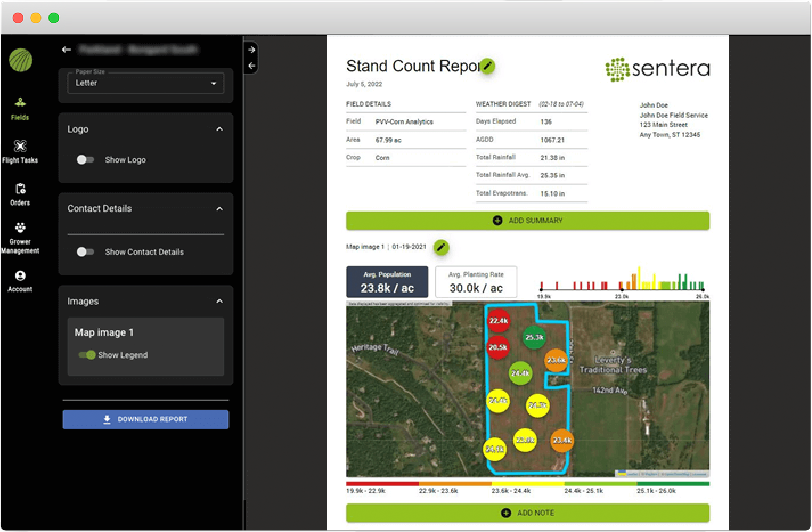Click the population histogram chart

tap(623, 282)
